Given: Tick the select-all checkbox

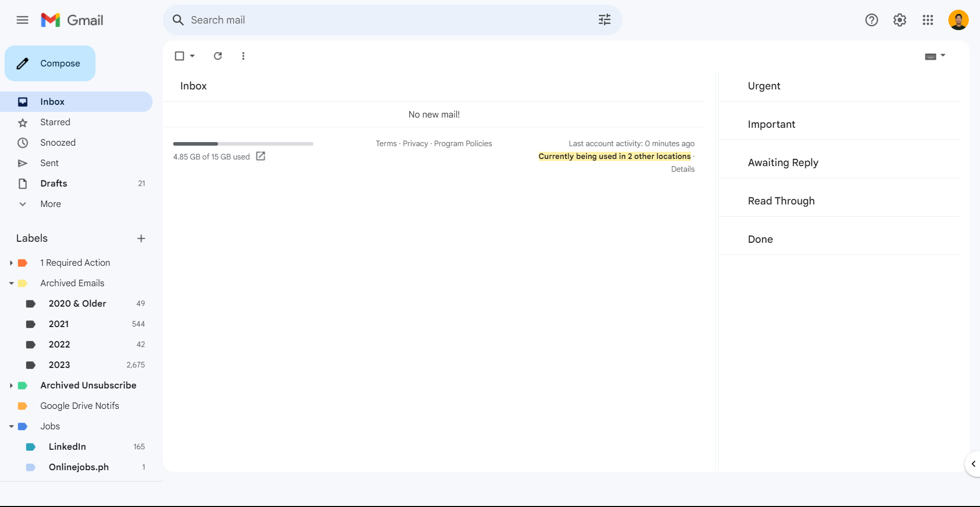Looking at the screenshot, I should point(179,56).
